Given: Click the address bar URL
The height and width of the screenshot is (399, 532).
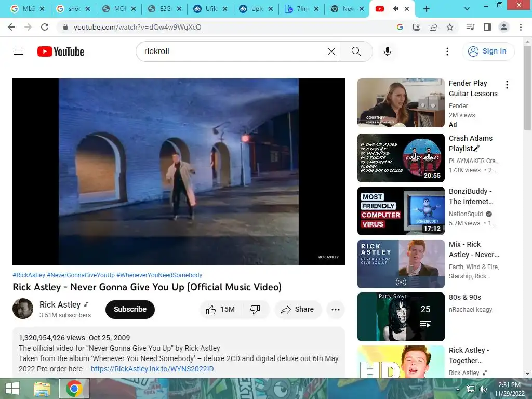Looking at the screenshot, I should (x=137, y=27).
